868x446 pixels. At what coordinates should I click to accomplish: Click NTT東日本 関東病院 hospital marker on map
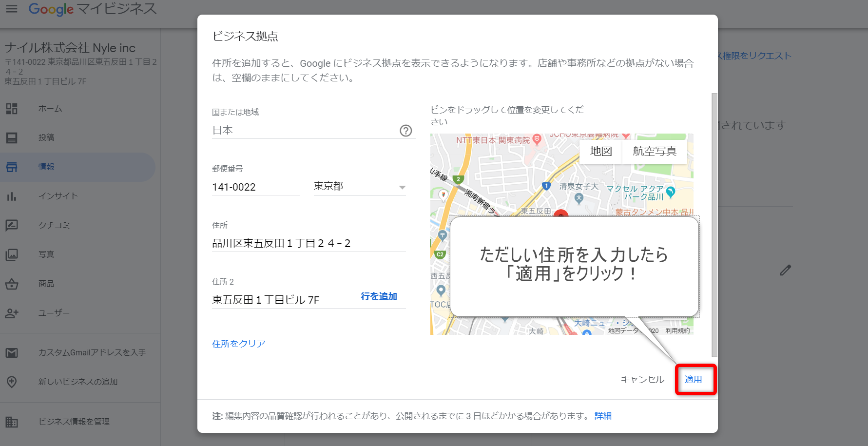coord(537,139)
